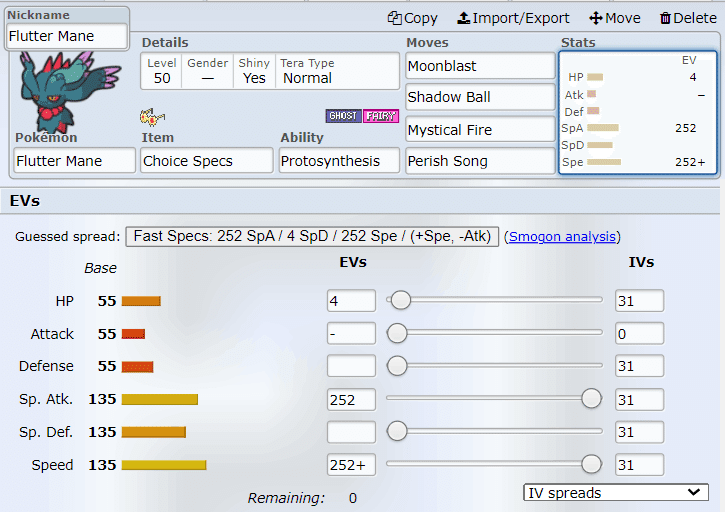
Task: Click the Sp. Def. EV slider handle
Action: coord(397,431)
